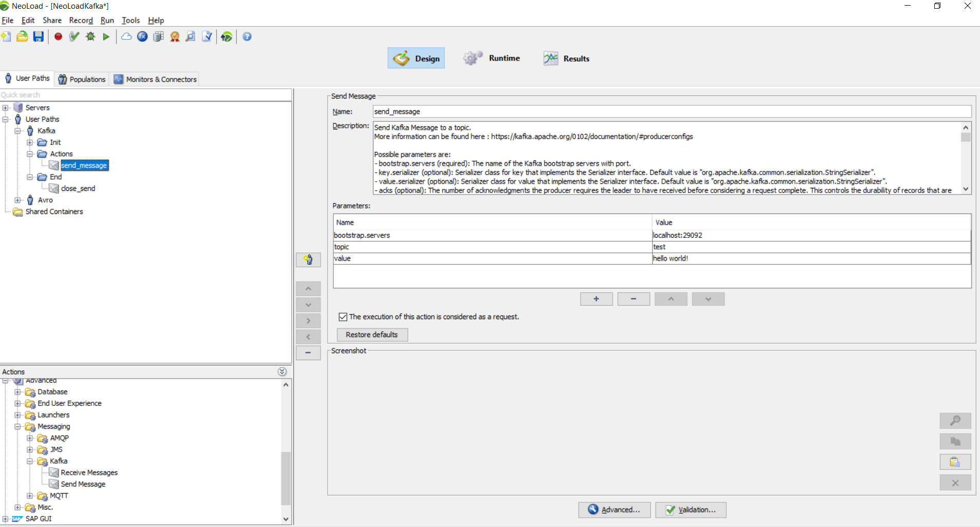Open help with blue question mark icon
The width and height of the screenshot is (980, 527).
coord(247,36)
